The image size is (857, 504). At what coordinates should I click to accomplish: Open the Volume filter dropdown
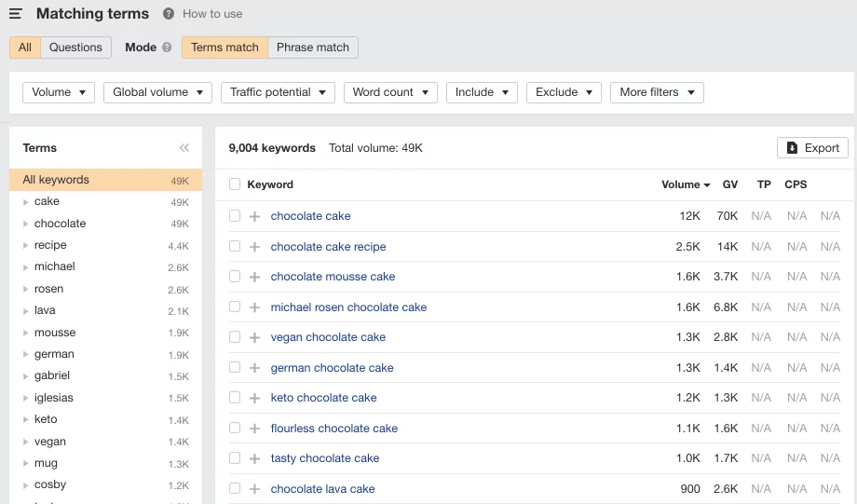(59, 92)
